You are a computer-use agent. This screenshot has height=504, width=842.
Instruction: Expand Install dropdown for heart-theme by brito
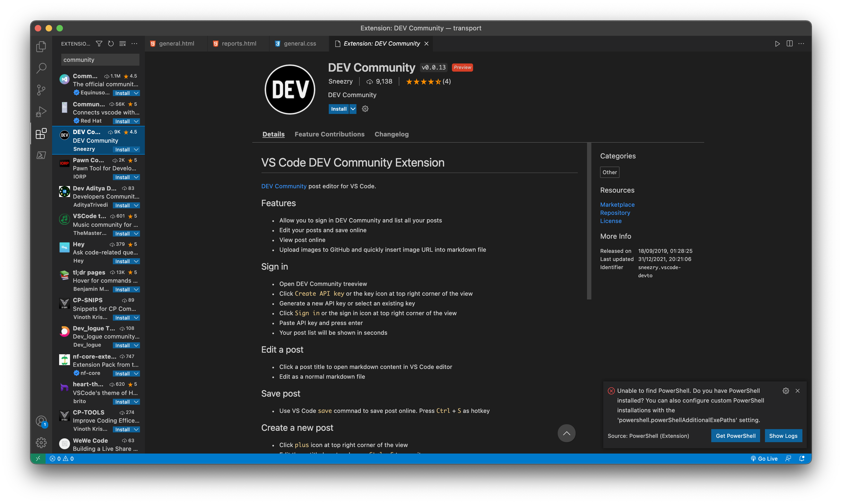136,402
